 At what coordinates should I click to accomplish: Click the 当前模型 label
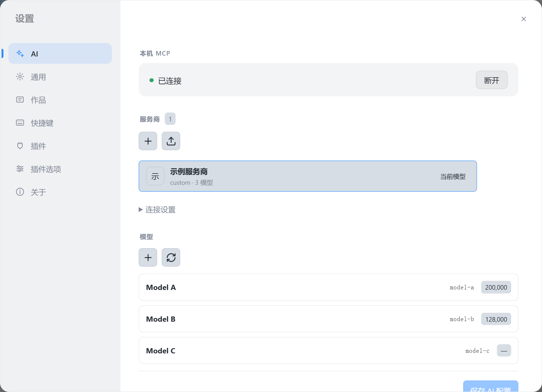point(453,176)
